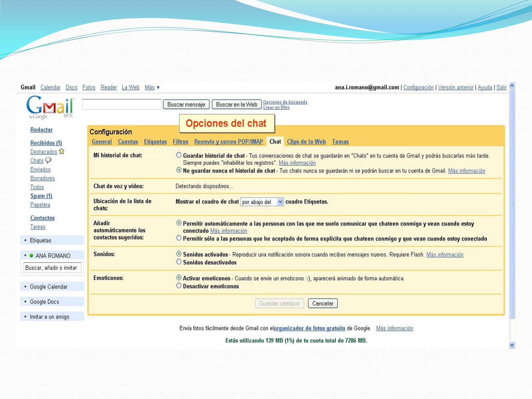Viewport: 532px width, 399px height.
Task: Open the 'por abajo del' dropdown
Action: click(x=262, y=202)
